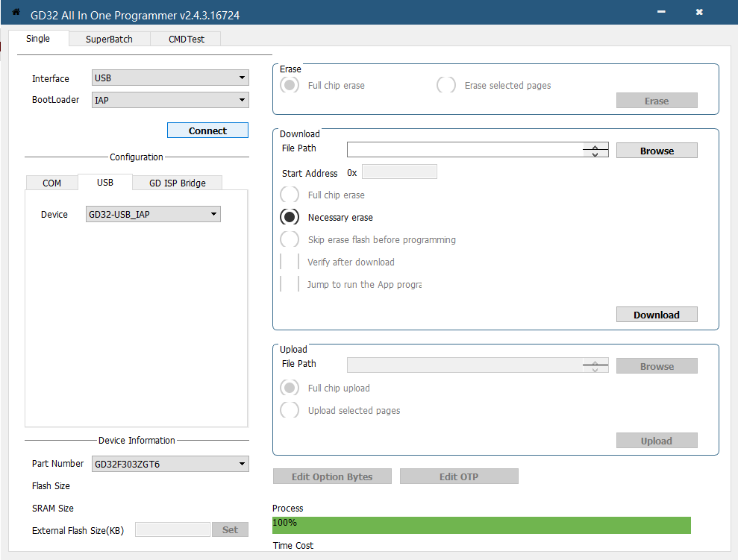Switch to the SuperBatch tab
The image size is (738, 560).
coord(109,39)
